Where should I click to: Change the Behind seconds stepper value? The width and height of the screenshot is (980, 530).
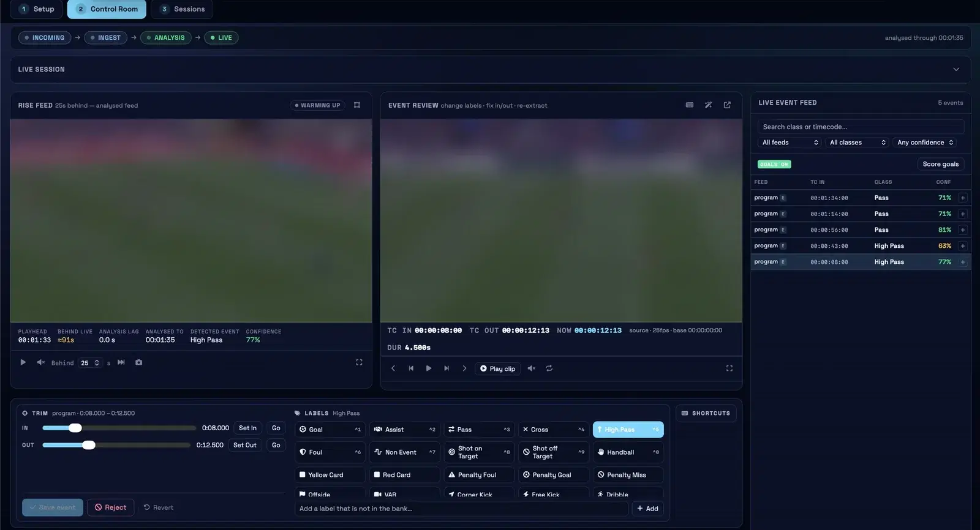(90, 363)
